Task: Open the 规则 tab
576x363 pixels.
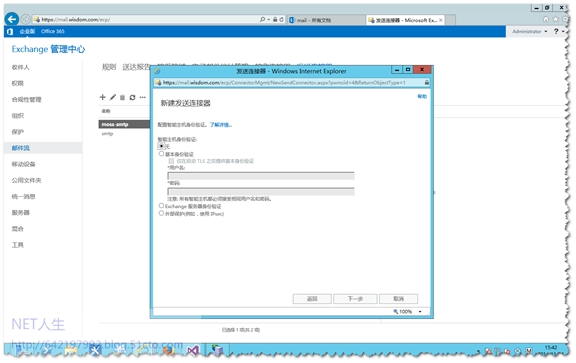Action: point(109,67)
